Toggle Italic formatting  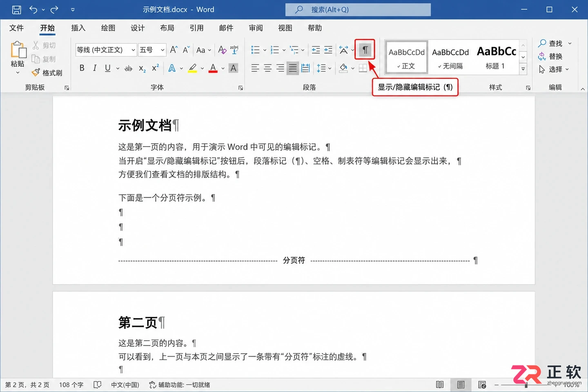[x=94, y=68]
